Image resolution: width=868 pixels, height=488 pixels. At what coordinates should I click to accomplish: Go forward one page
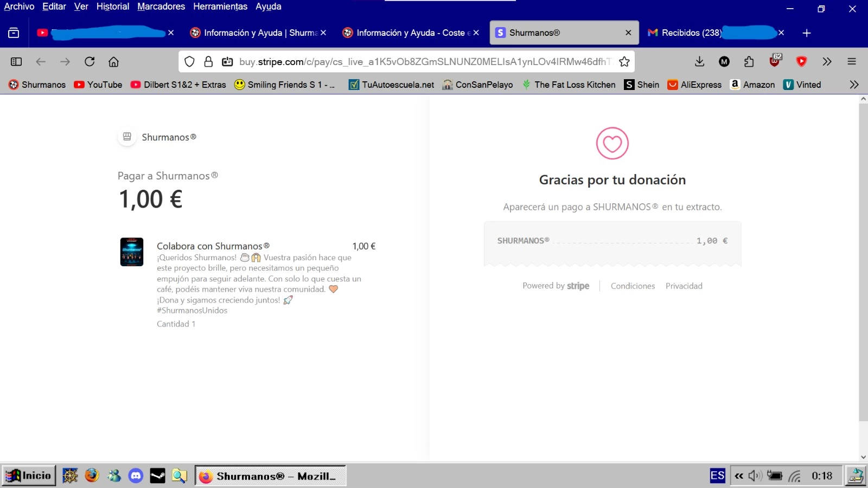[x=65, y=62]
